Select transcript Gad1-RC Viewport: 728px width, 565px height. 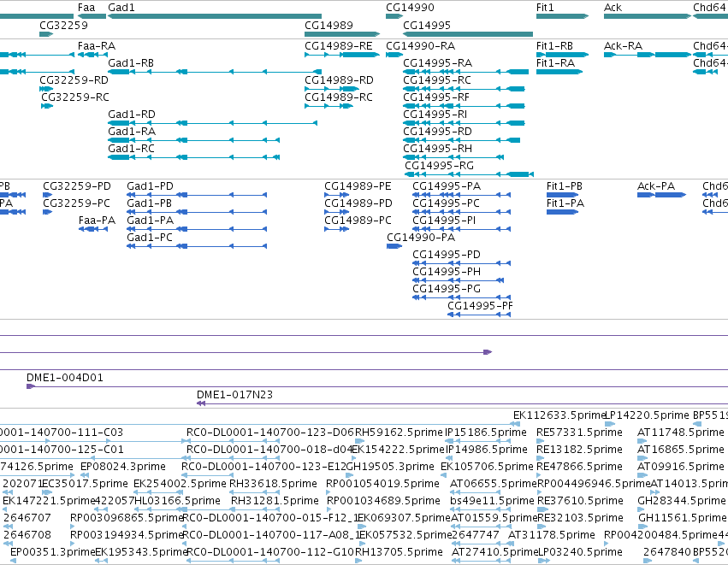pyautogui.click(x=193, y=157)
